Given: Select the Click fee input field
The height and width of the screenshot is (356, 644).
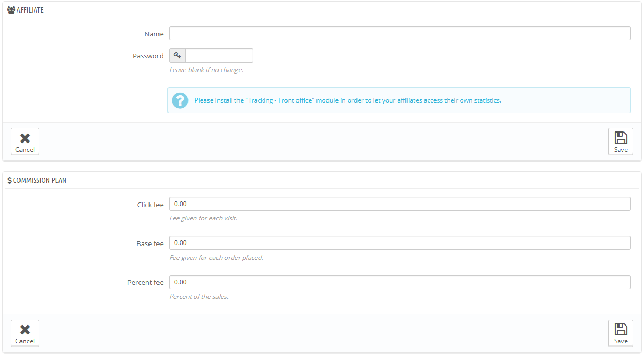Looking at the screenshot, I should (x=400, y=204).
